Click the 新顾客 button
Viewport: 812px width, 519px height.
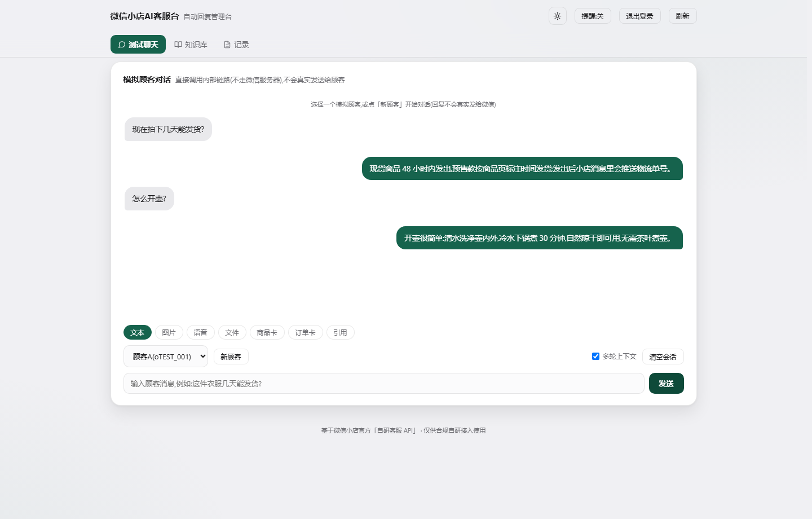pos(231,357)
